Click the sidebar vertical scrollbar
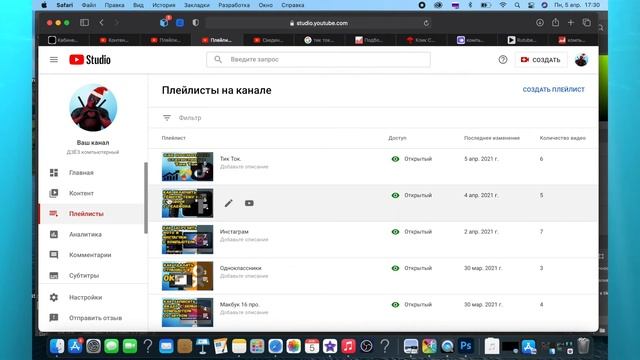Viewport: 640px width, 360px height. point(146,198)
